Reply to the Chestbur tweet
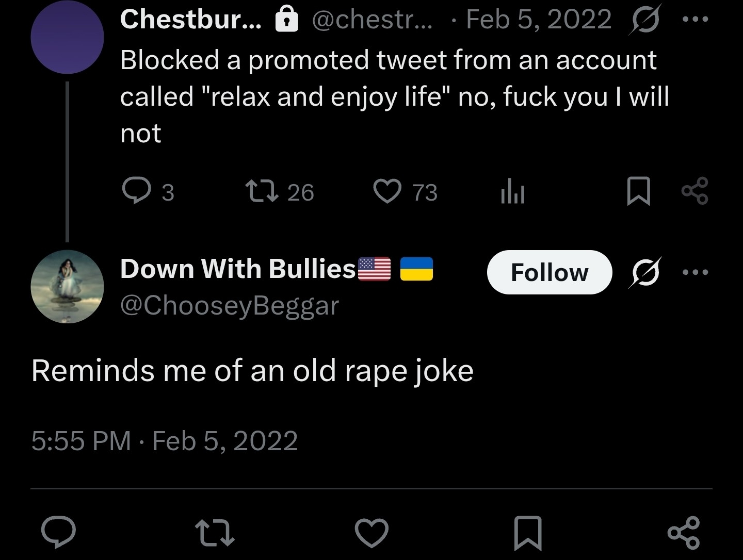 click(135, 191)
